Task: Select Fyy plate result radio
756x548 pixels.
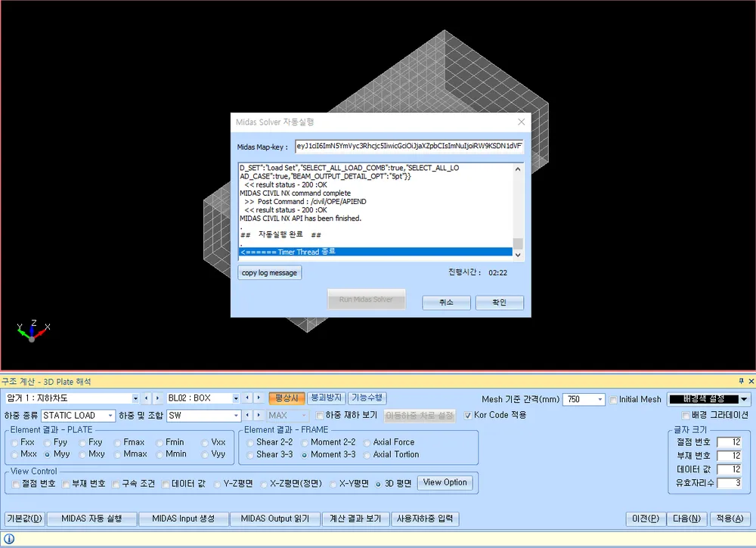Action: (47, 442)
